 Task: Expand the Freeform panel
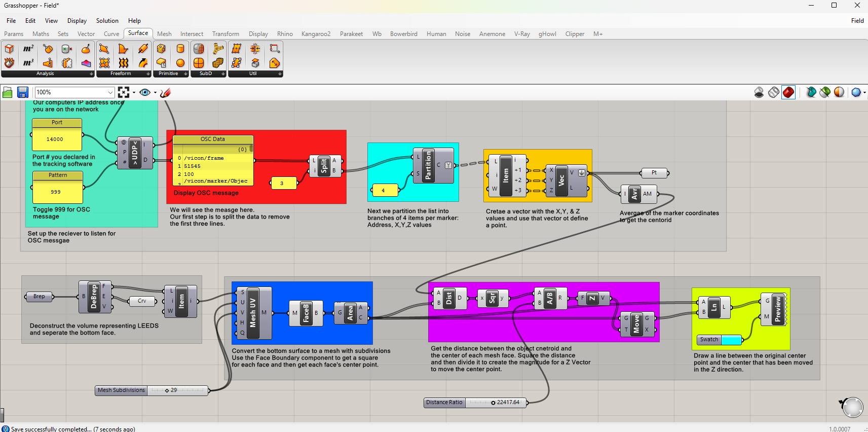pos(148,74)
